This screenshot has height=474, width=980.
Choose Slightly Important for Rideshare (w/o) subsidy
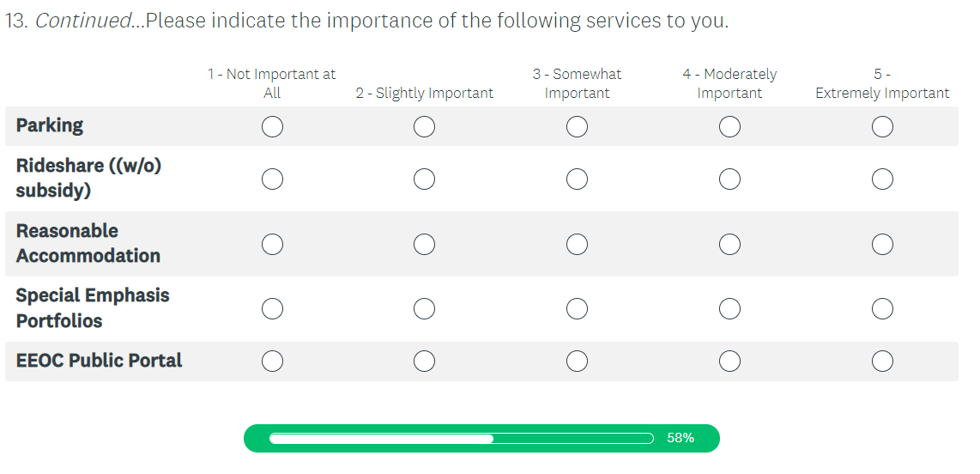point(424,179)
